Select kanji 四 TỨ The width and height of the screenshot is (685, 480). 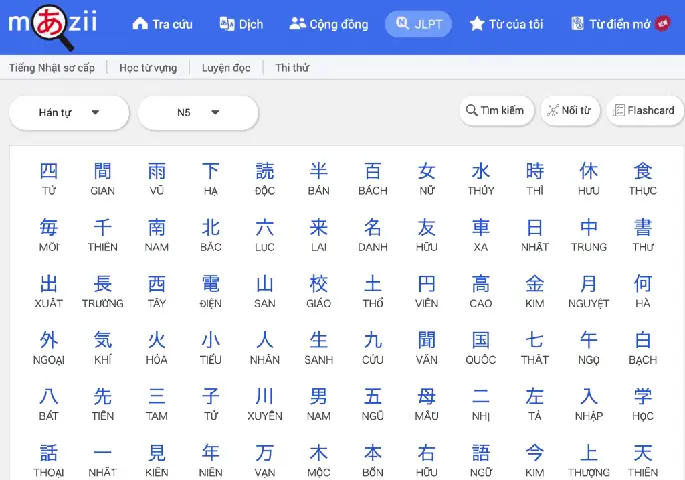pyautogui.click(x=48, y=179)
